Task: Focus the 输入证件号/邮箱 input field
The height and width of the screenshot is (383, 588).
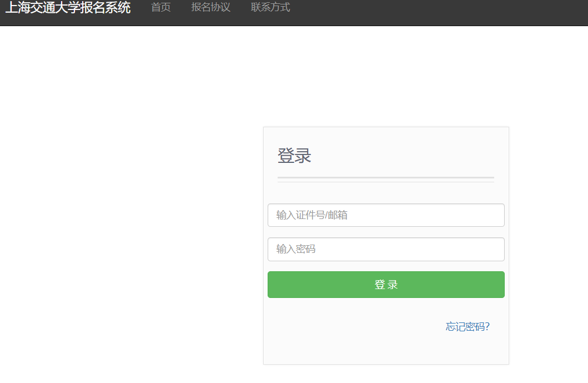Action: point(386,215)
